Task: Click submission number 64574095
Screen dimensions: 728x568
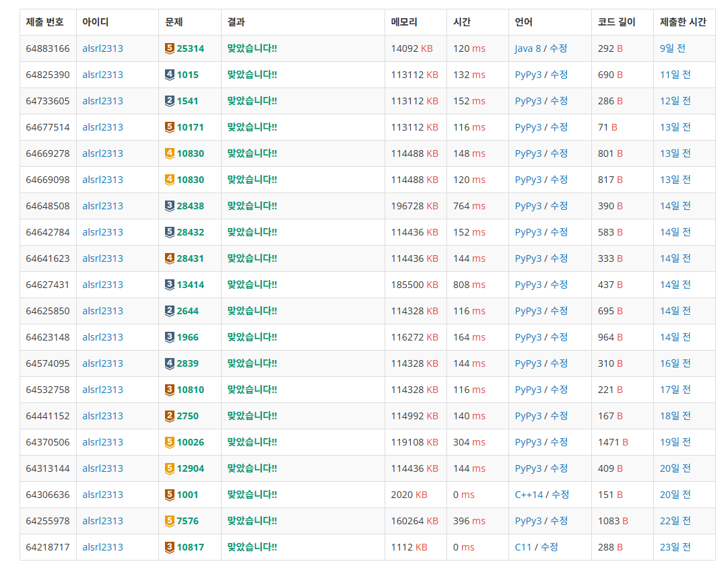Action: (x=48, y=363)
